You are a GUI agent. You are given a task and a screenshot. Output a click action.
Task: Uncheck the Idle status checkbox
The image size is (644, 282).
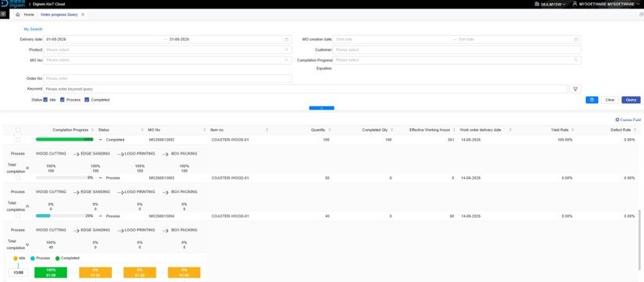(x=45, y=100)
